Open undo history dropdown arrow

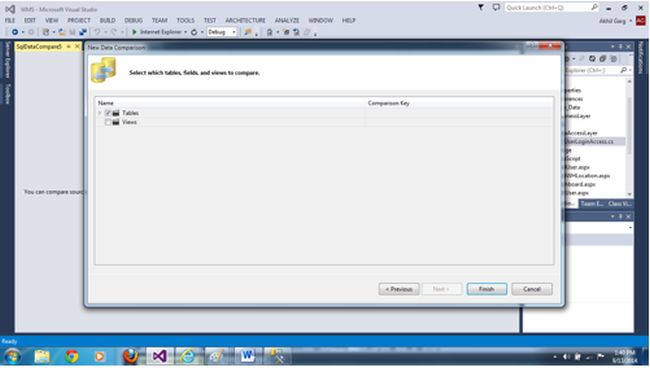tap(105, 32)
